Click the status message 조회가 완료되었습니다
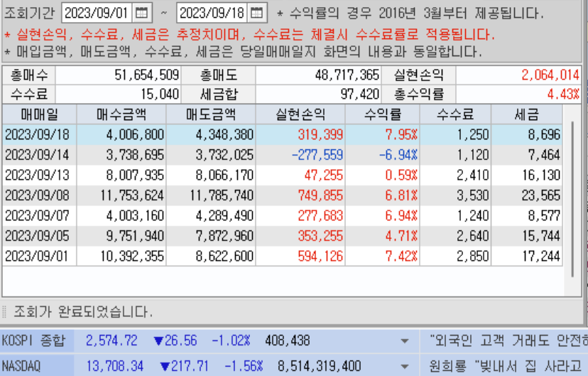The height and width of the screenshot is (376, 588). (83, 311)
